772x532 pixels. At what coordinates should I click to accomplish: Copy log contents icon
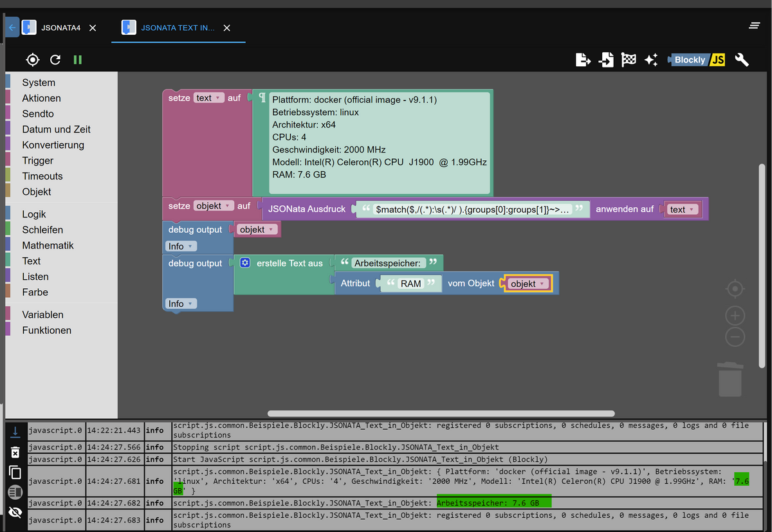(x=15, y=473)
